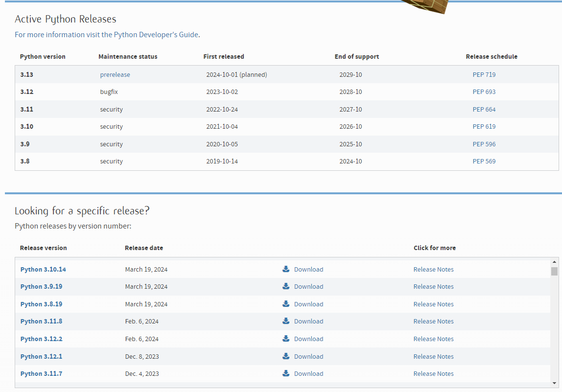View Release Notes for Python 3.12.2
This screenshot has height=392, width=562.
point(433,339)
